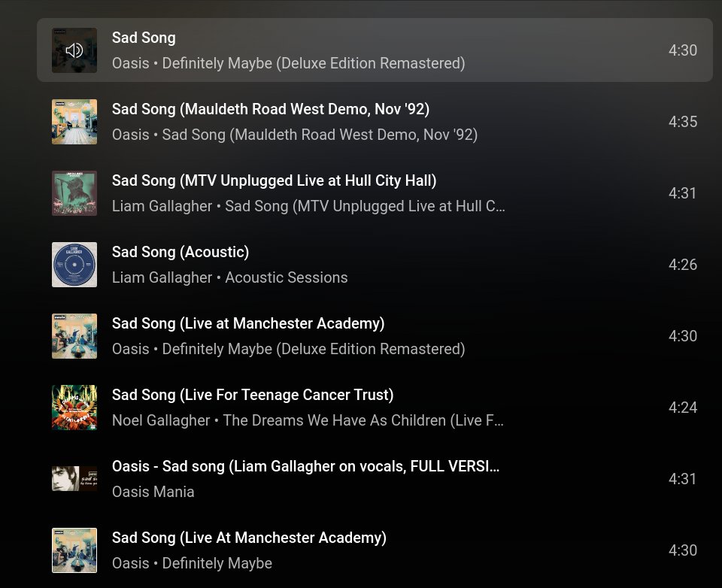Click the Sad Song (Acoustic) vinyl cover
Screen dimensions: 722x588
click(x=74, y=265)
